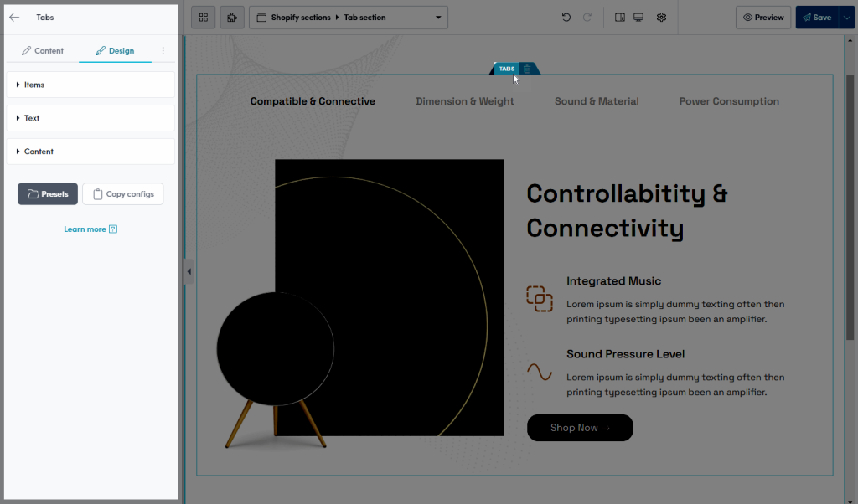Toggle the sidebar layout icon in toolbar
Screen dimensions: 858x504
tap(620, 18)
